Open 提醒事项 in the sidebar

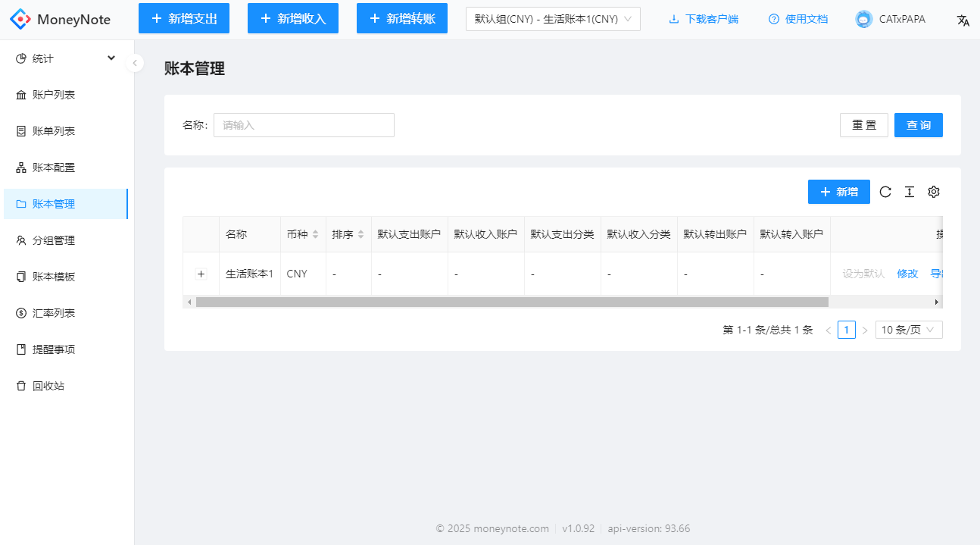tap(66, 349)
